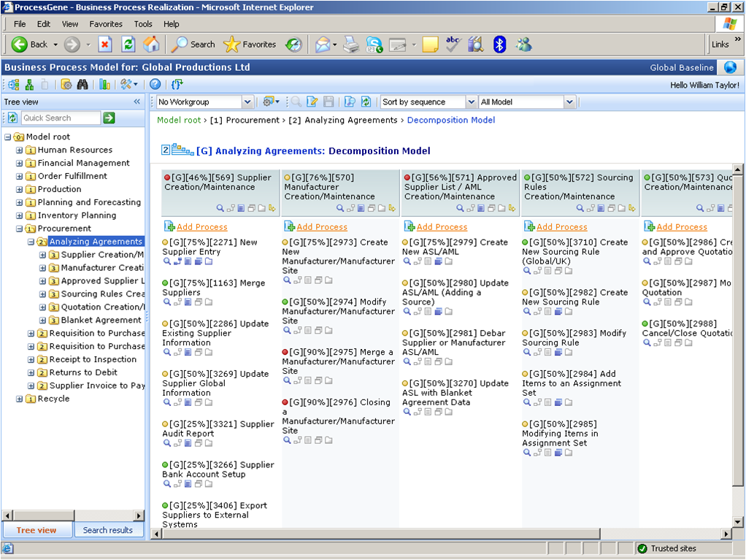Image resolution: width=746 pixels, height=560 pixels.
Task: Open the Edit menu
Action: point(43,24)
